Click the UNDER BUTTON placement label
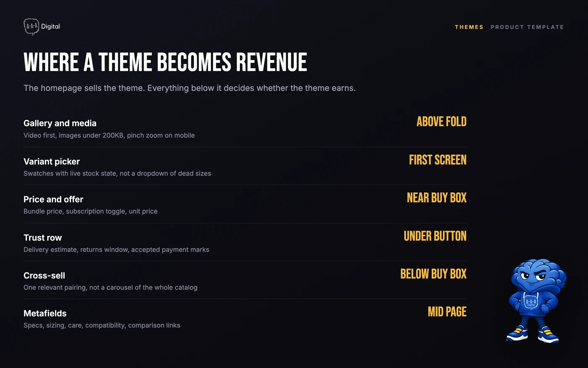Viewport: 588px width, 368px height. click(435, 236)
